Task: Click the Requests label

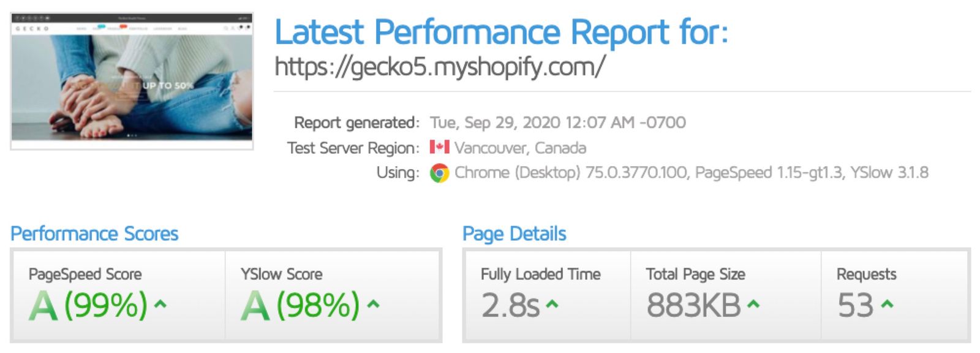Action: tap(866, 274)
